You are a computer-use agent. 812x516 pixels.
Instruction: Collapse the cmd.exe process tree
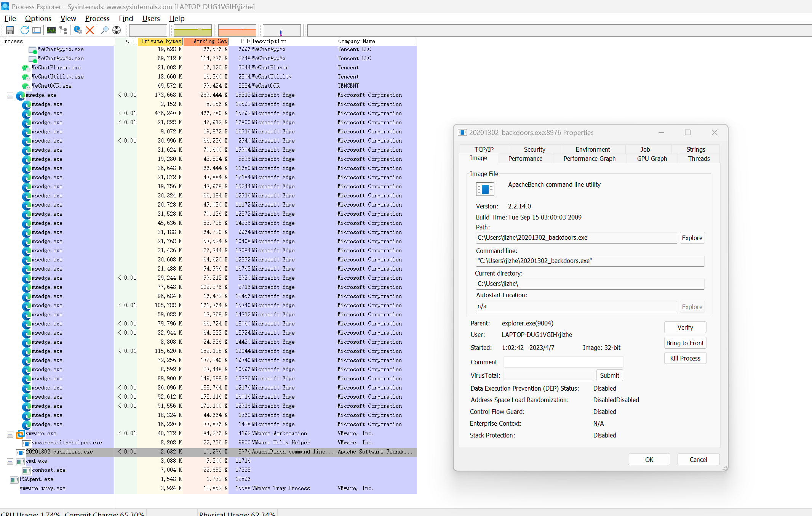(x=10, y=462)
